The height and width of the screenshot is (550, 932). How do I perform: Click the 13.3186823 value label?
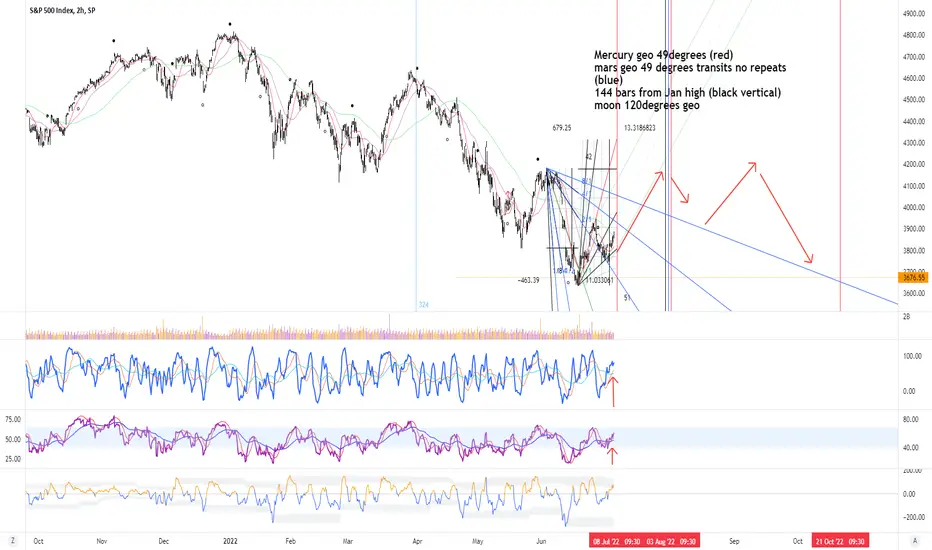(640, 128)
